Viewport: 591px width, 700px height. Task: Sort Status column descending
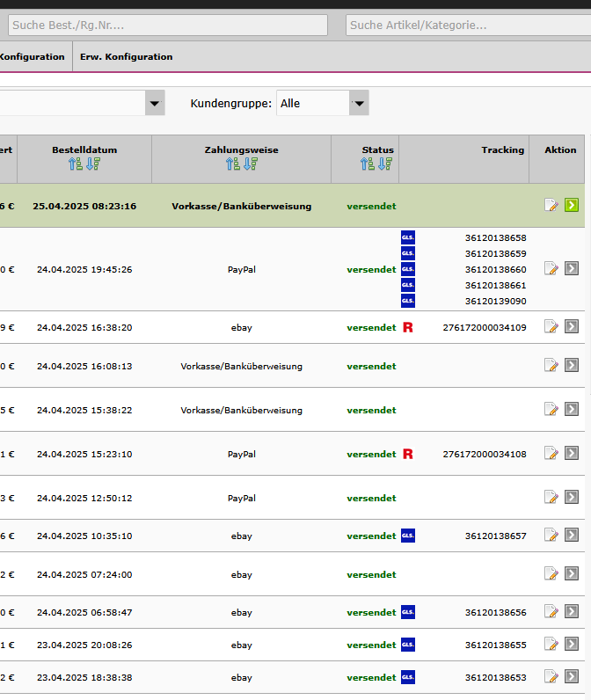click(x=385, y=164)
